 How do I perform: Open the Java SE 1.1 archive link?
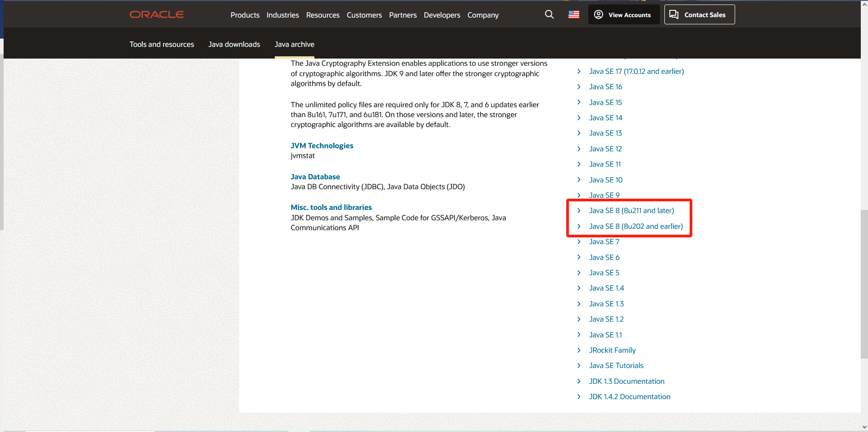(x=605, y=335)
